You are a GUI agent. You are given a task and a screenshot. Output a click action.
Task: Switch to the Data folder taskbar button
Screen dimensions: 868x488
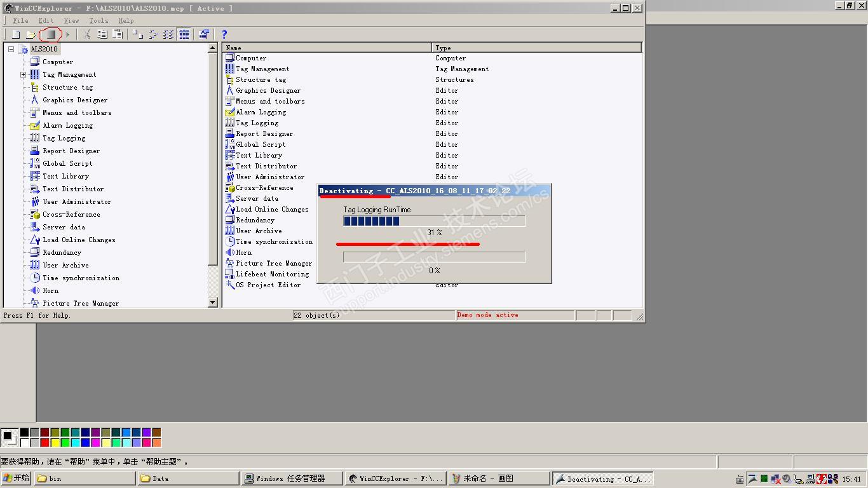coord(188,478)
